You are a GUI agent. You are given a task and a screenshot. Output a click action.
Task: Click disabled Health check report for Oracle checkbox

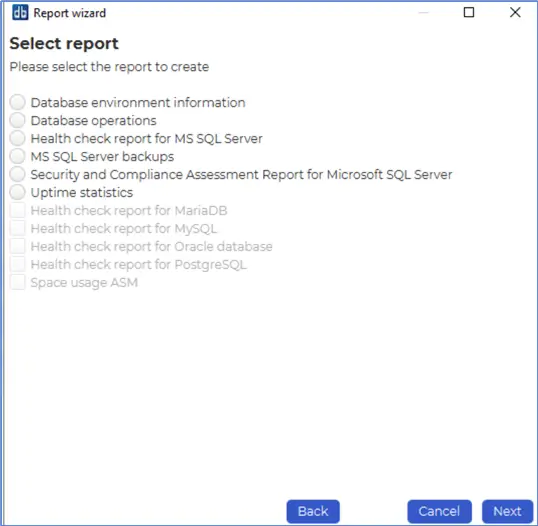pos(17,246)
